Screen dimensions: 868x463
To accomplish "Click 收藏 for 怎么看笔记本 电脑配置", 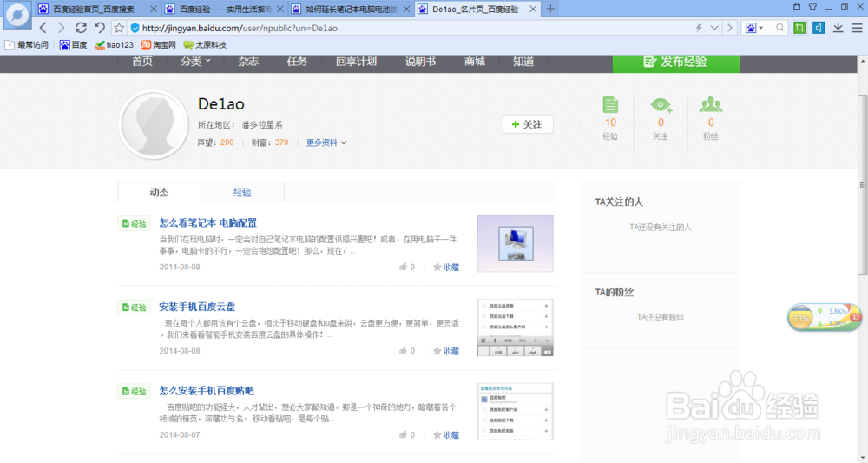I will coord(446,267).
